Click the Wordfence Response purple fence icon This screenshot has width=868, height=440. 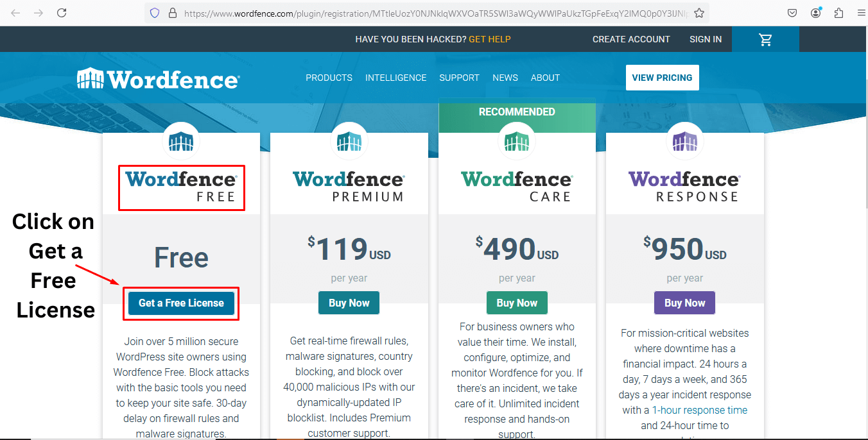pos(684,140)
